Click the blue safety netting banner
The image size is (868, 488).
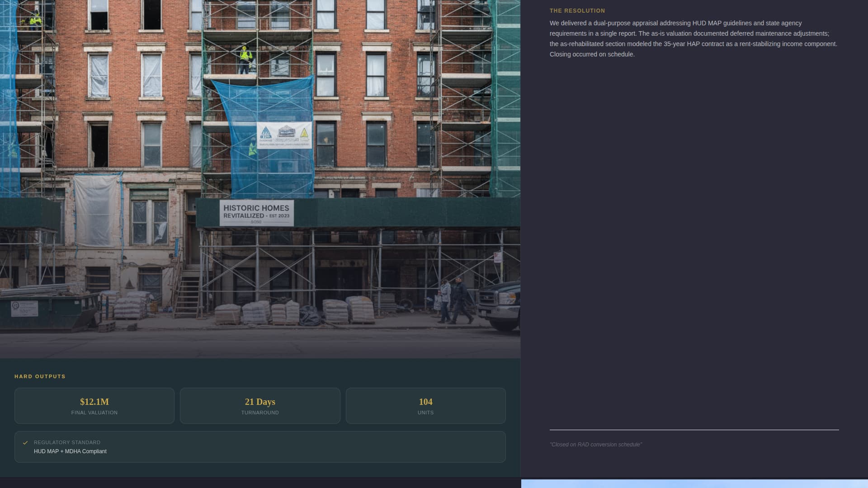262,136
